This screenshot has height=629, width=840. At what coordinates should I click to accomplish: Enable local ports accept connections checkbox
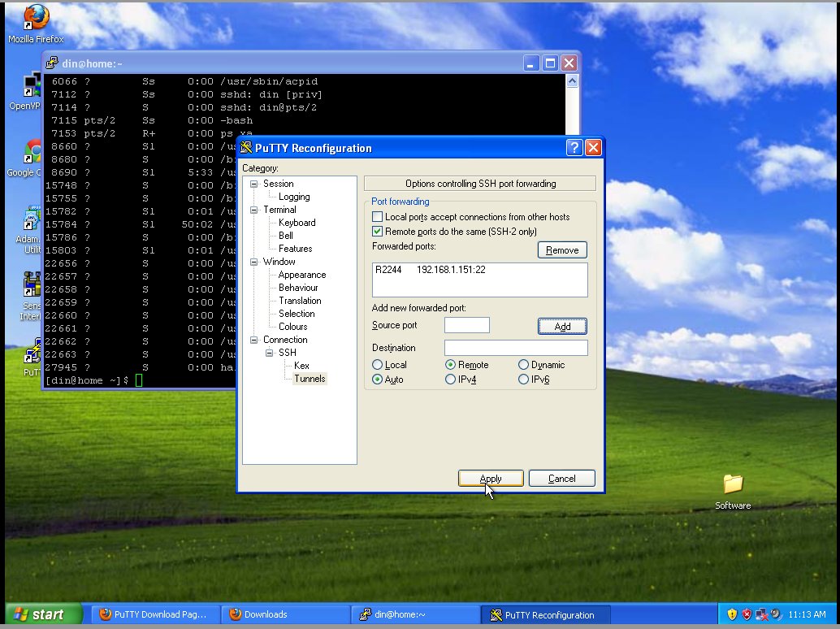pyautogui.click(x=377, y=217)
